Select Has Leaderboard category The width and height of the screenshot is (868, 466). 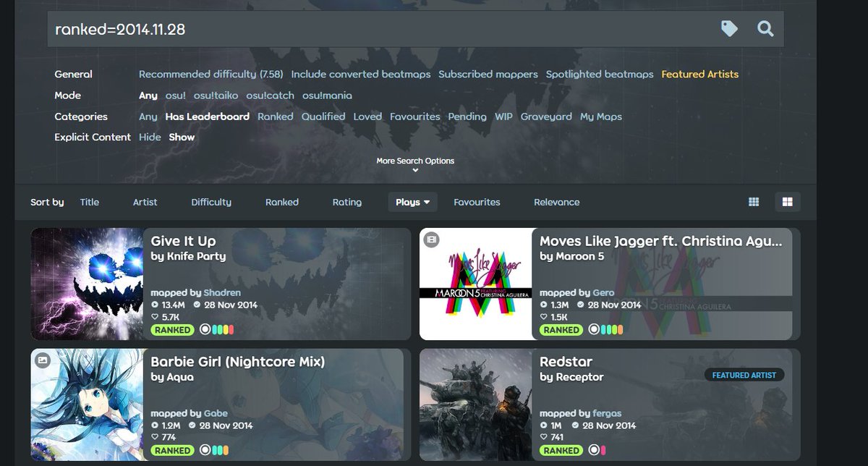click(208, 116)
